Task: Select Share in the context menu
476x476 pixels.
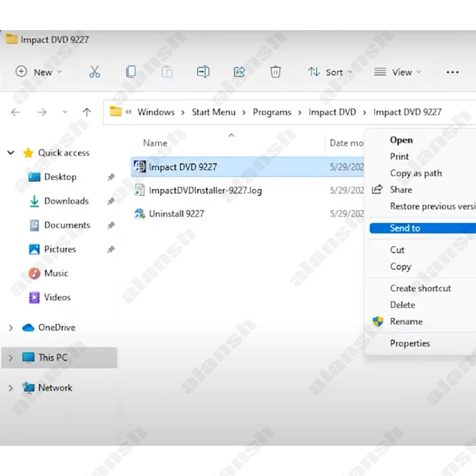Action: pos(401,190)
